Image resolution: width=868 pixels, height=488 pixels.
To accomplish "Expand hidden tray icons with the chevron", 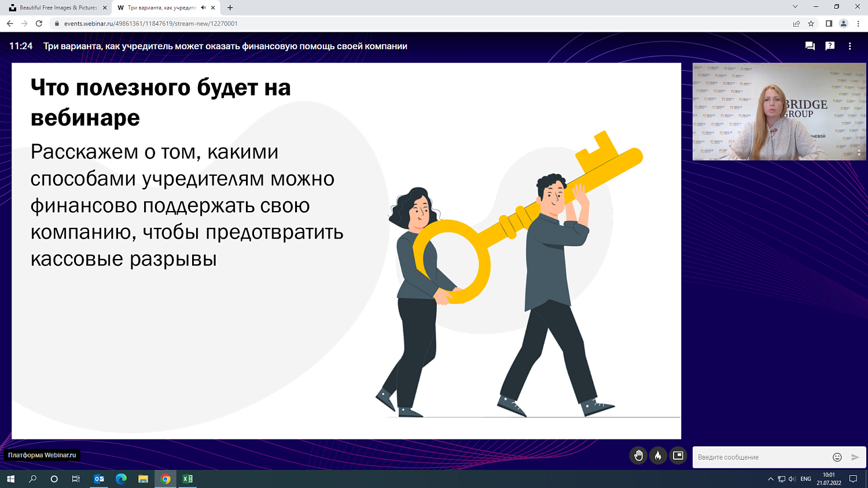I will click(770, 479).
